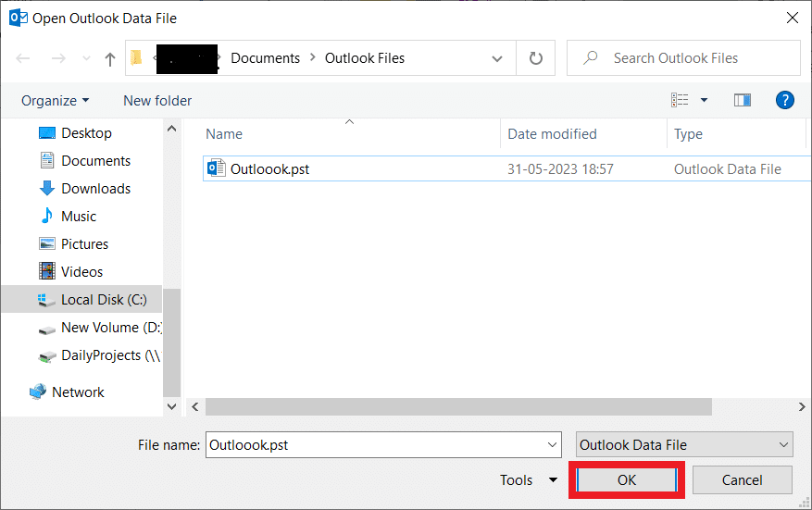Sort files by Date modified column

(x=552, y=134)
